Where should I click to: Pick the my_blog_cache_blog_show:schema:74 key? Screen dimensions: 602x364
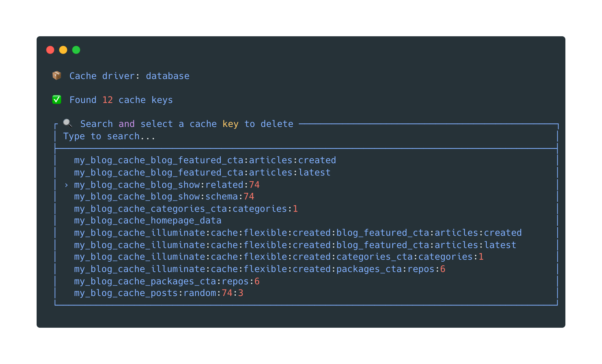(164, 197)
